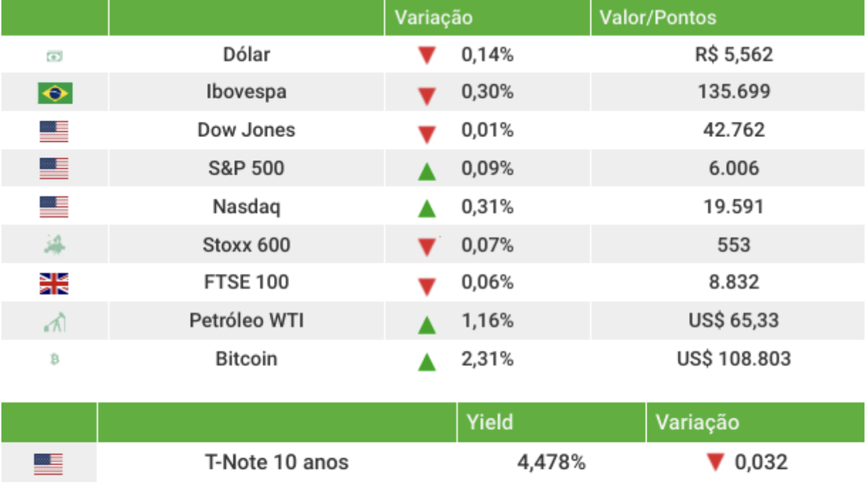868x488 pixels.
Task: Click the banknote icon beside Dólar
Action: click(54, 56)
